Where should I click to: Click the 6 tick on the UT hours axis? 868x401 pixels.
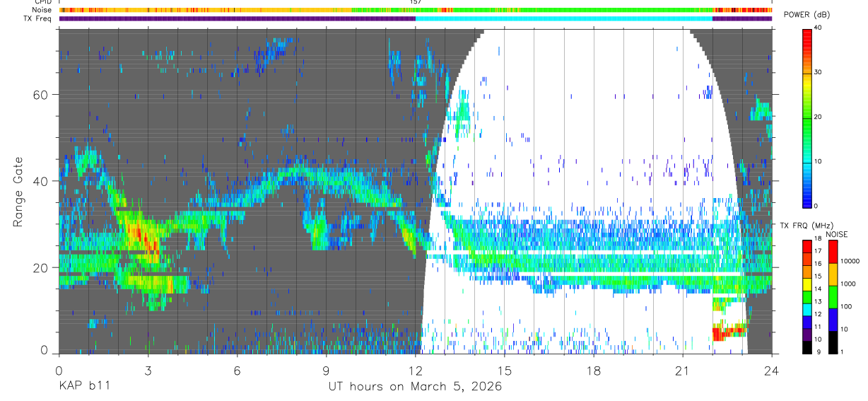click(x=237, y=371)
